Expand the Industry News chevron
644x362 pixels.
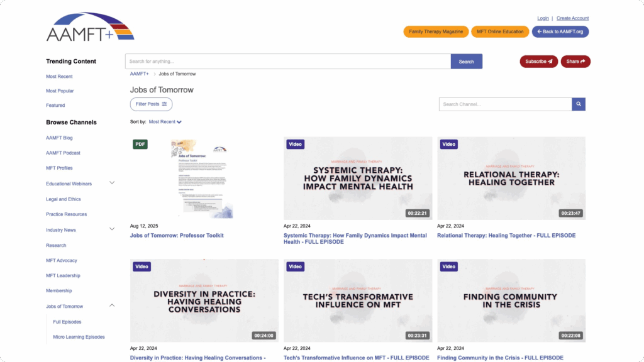(112, 229)
